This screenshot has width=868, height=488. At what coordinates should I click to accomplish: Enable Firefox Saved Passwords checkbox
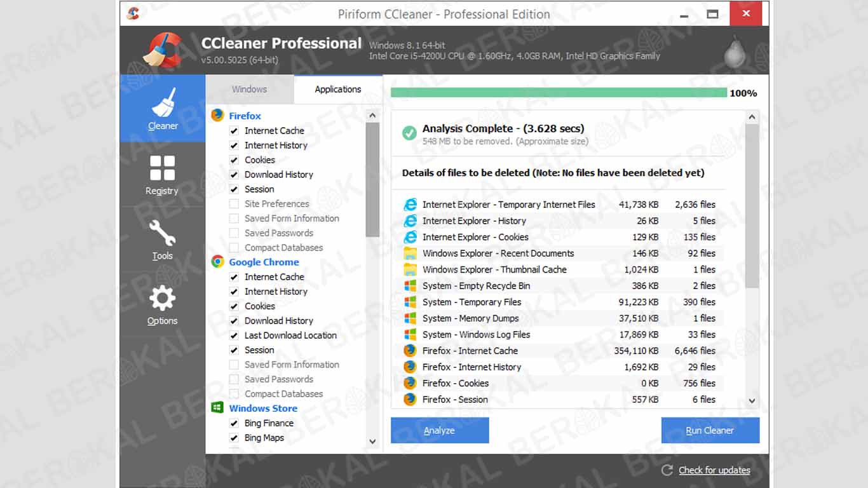234,233
